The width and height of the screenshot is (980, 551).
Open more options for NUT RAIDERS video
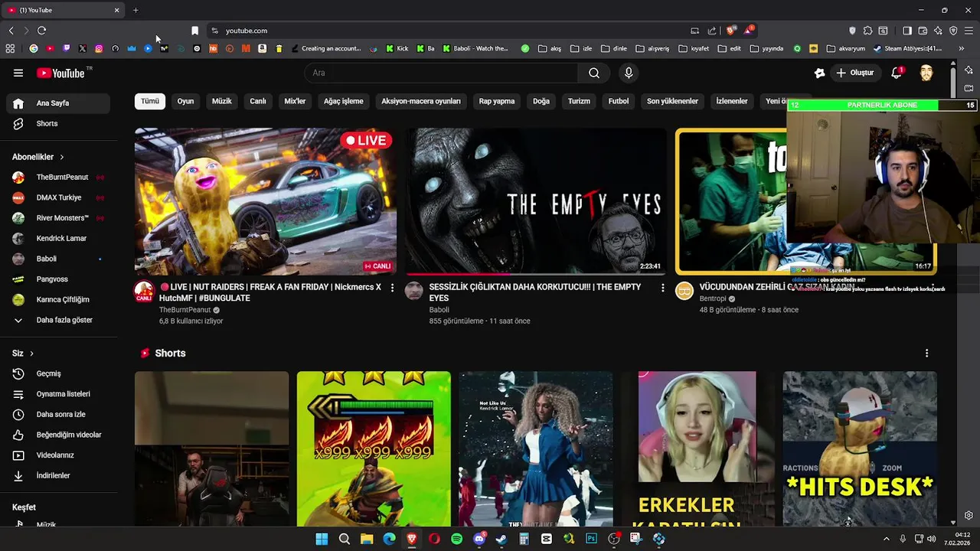[x=393, y=288]
